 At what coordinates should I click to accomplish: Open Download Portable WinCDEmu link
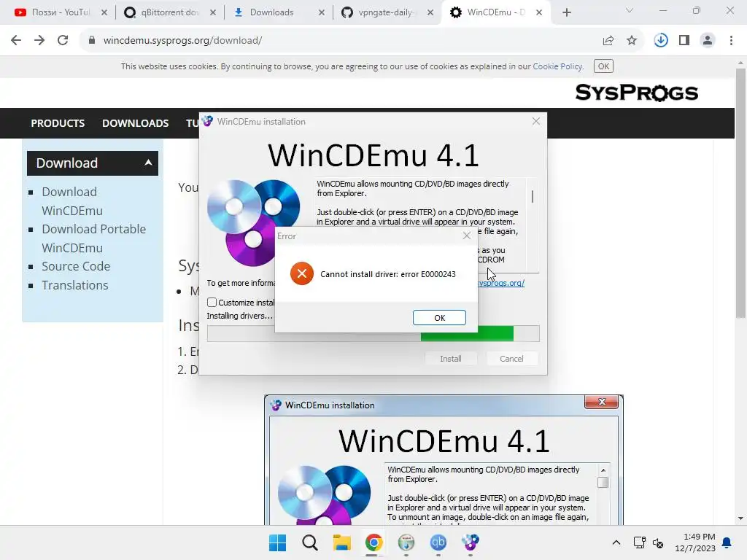(93, 238)
